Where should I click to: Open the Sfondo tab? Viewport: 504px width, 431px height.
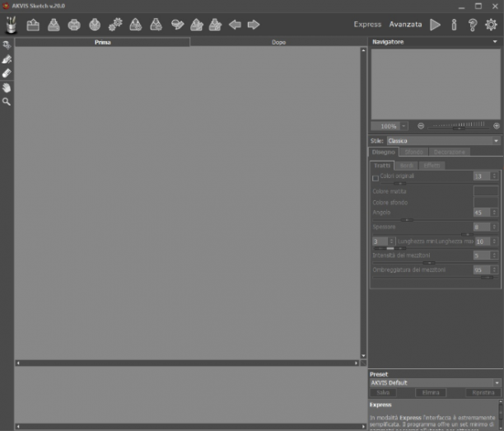[413, 152]
